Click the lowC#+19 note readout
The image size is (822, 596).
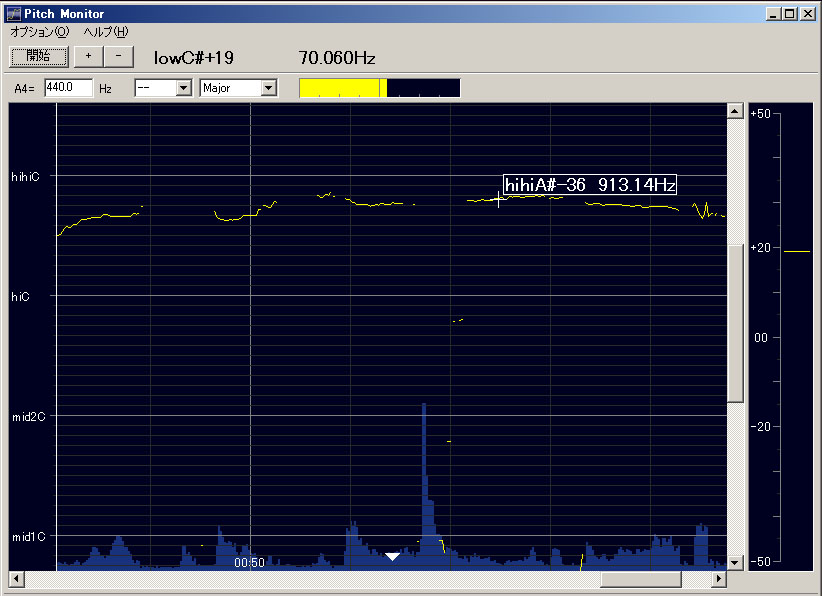[194, 58]
